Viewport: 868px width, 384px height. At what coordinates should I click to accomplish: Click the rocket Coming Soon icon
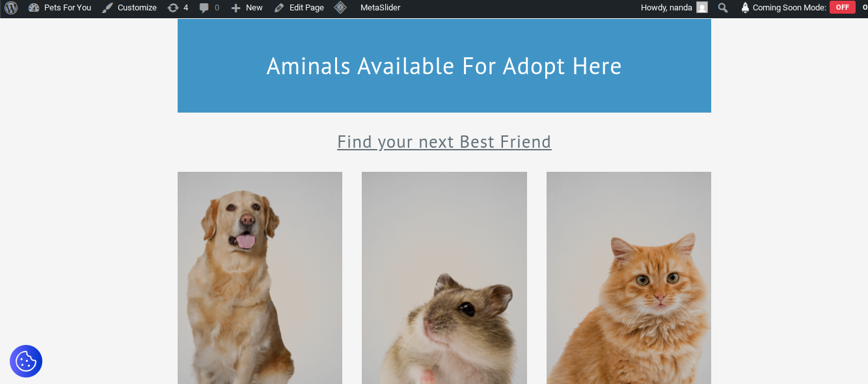point(745,8)
